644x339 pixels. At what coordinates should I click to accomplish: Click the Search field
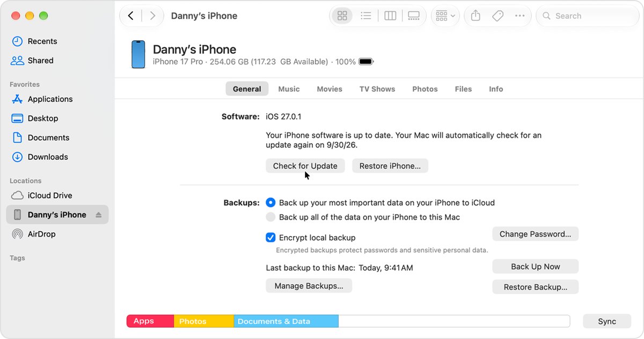pyautogui.click(x=587, y=16)
